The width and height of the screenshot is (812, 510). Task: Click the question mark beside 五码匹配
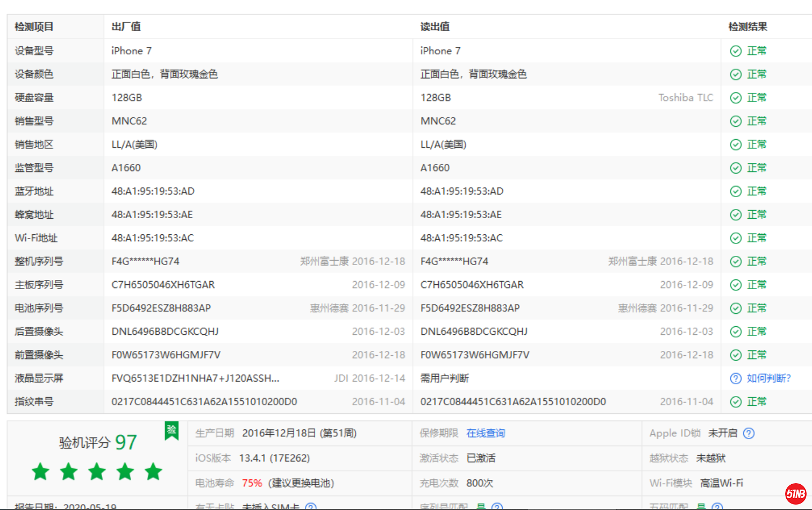pos(717,506)
